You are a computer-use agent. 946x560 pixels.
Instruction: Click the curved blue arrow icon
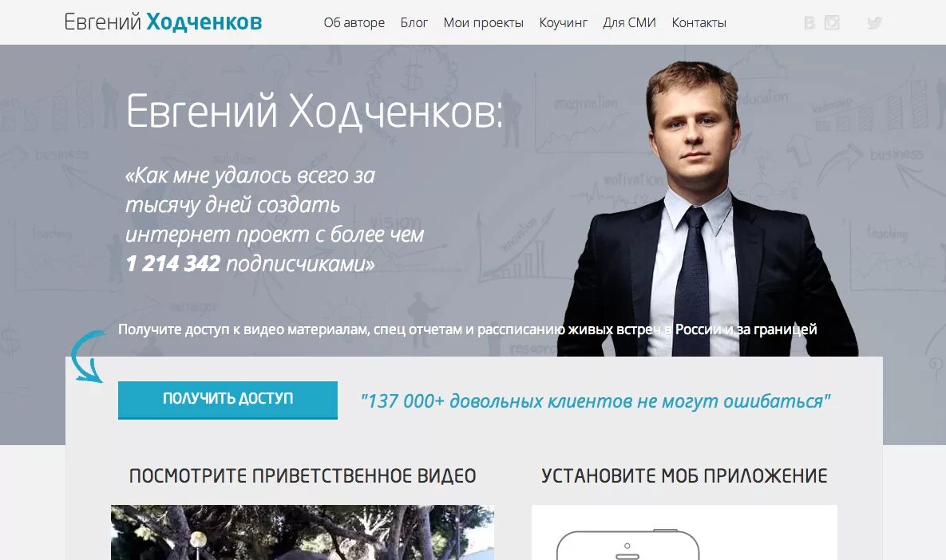click(x=87, y=357)
